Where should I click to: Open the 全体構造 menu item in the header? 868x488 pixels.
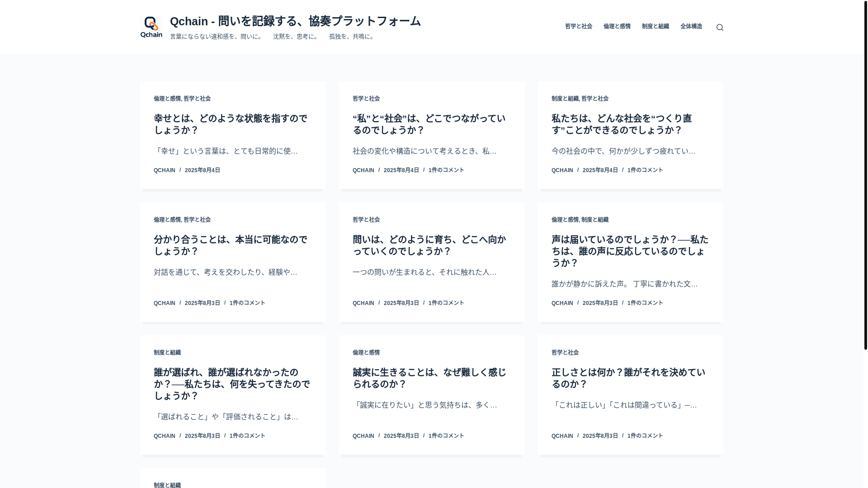(691, 27)
